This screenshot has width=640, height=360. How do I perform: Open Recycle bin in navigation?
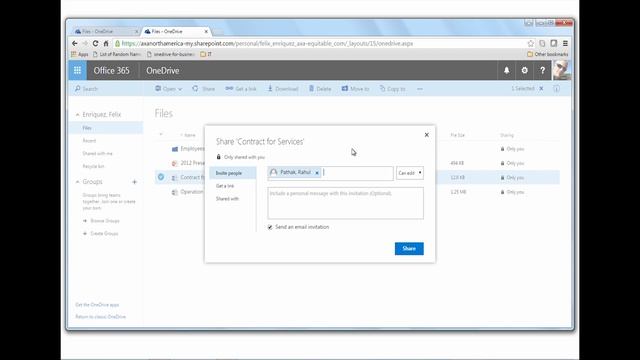93,166
